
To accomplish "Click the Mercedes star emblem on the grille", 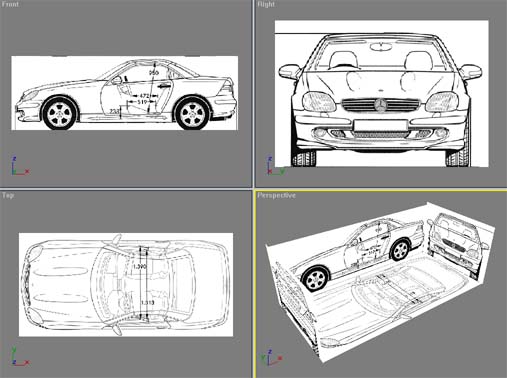I will 380,105.
